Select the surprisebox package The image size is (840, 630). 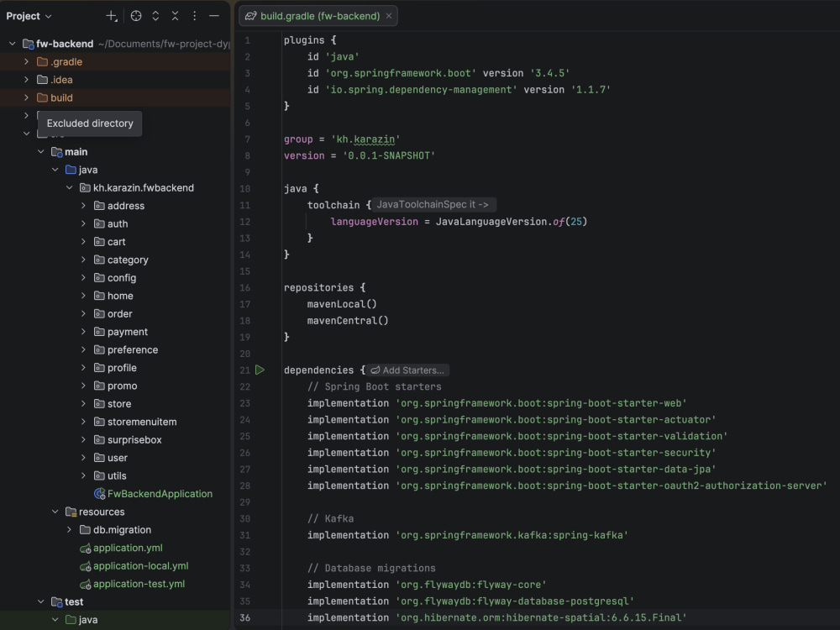[134, 440]
